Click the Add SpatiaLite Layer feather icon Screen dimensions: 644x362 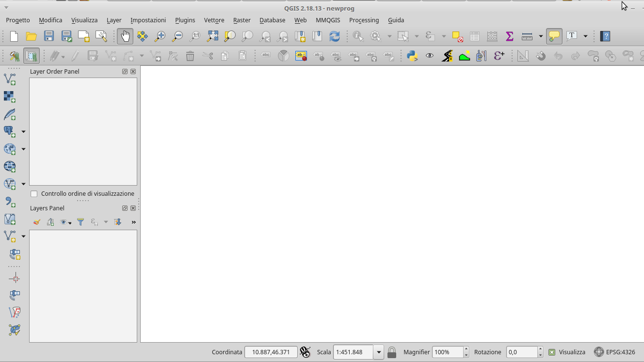tap(10, 114)
